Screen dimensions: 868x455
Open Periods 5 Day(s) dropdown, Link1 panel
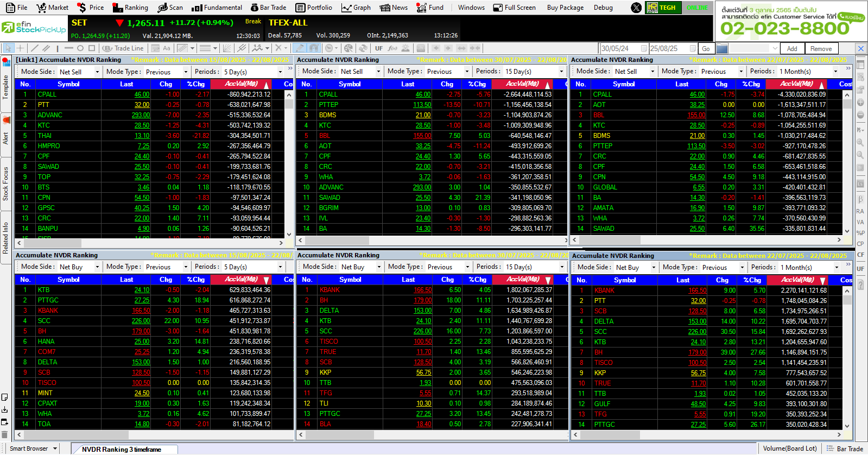click(280, 72)
